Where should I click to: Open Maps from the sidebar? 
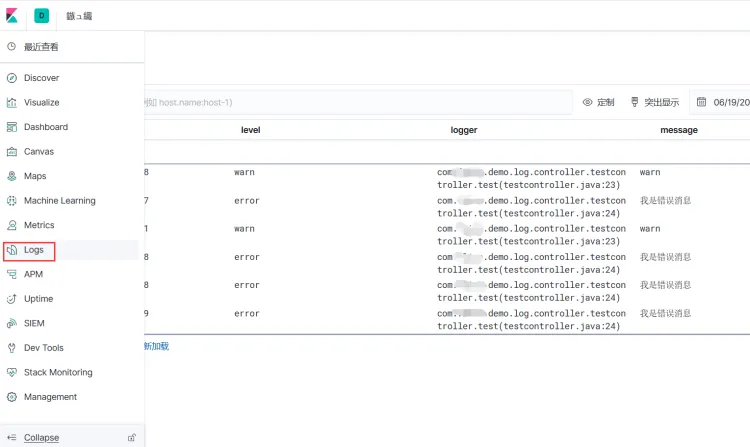(x=35, y=176)
